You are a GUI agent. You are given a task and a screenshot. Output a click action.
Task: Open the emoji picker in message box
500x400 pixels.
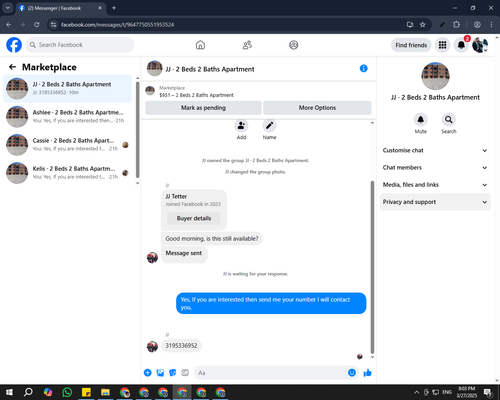point(352,373)
